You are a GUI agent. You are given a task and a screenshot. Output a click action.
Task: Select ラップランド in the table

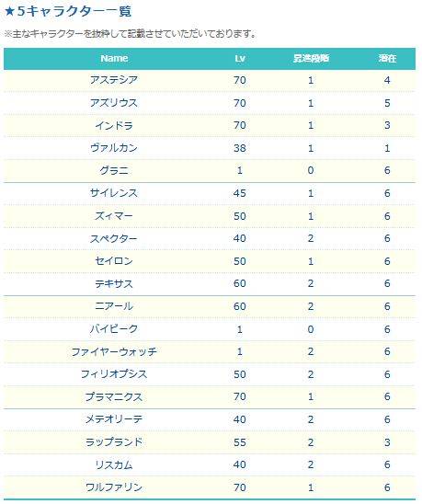(114, 442)
